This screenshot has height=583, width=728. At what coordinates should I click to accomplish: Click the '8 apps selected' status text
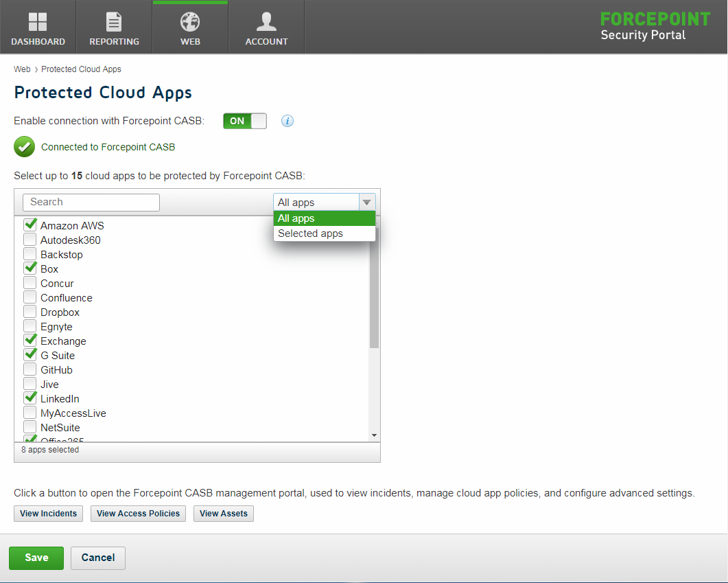coord(50,450)
